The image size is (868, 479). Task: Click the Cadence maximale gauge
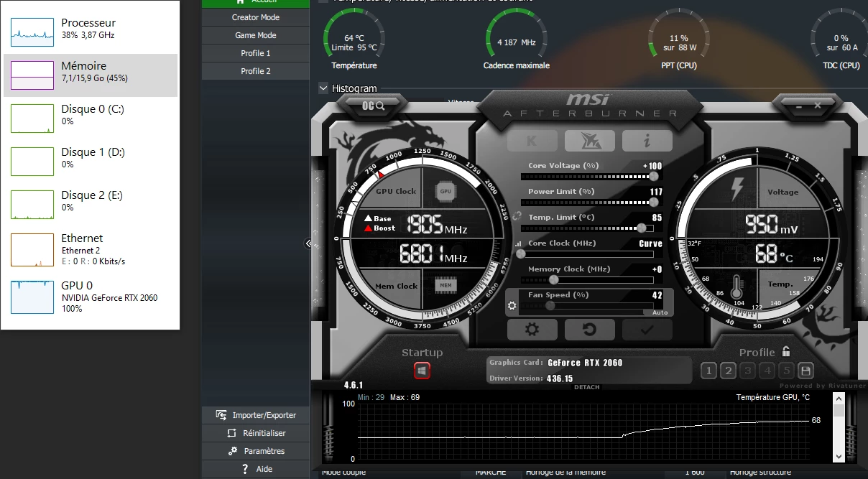click(517, 39)
